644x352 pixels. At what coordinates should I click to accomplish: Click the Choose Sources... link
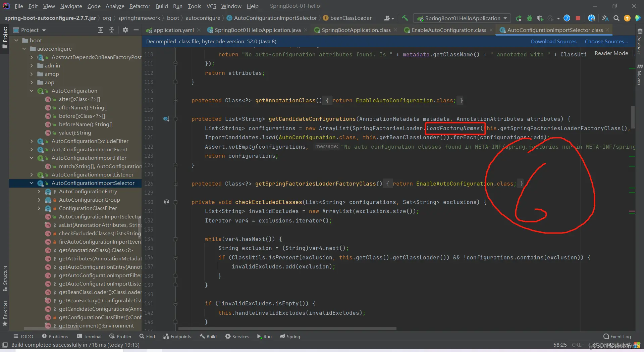(606, 41)
